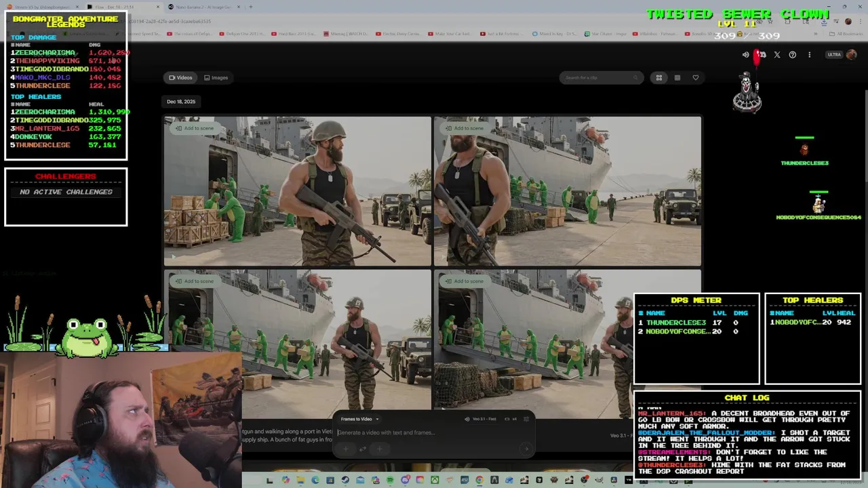Screen dimensions: 868x488
Task: Open the X (Twitter) link icon
Action: pos(777,55)
